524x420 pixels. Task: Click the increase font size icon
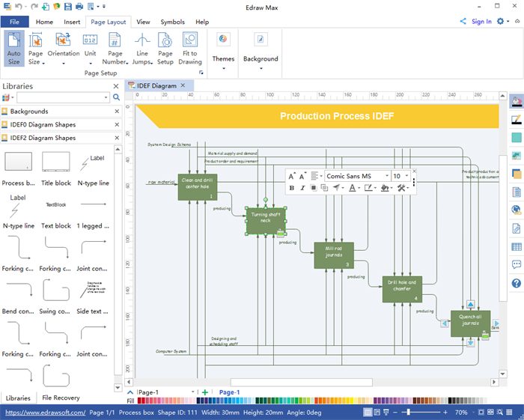(292, 176)
